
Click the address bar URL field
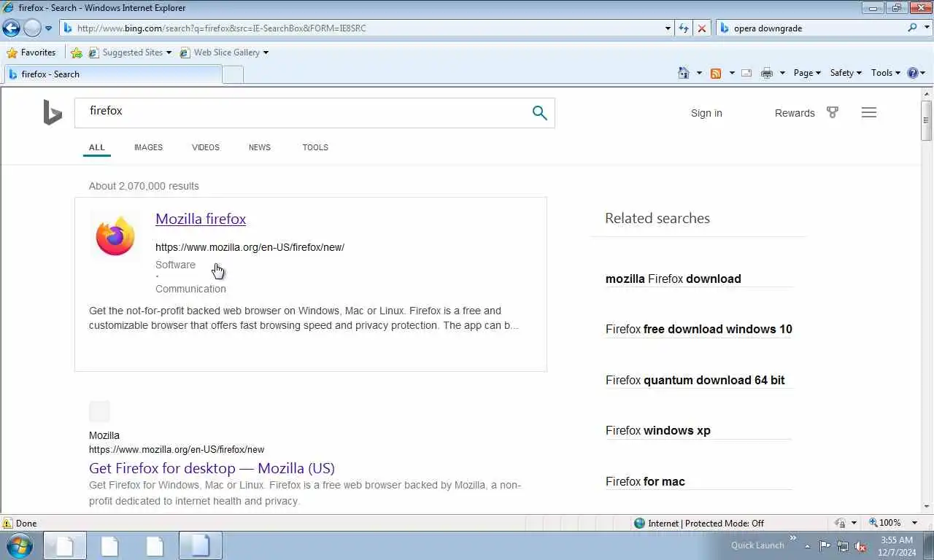pos(361,28)
